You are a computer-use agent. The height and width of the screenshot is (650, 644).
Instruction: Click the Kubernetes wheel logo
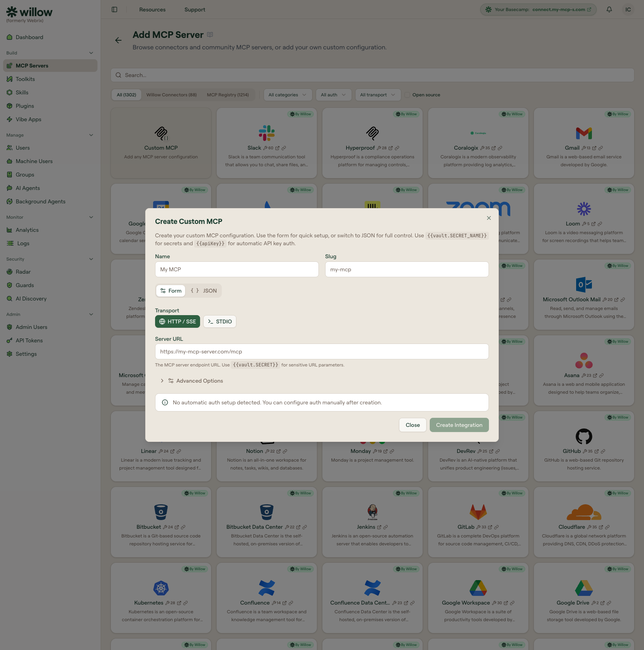[x=161, y=588]
